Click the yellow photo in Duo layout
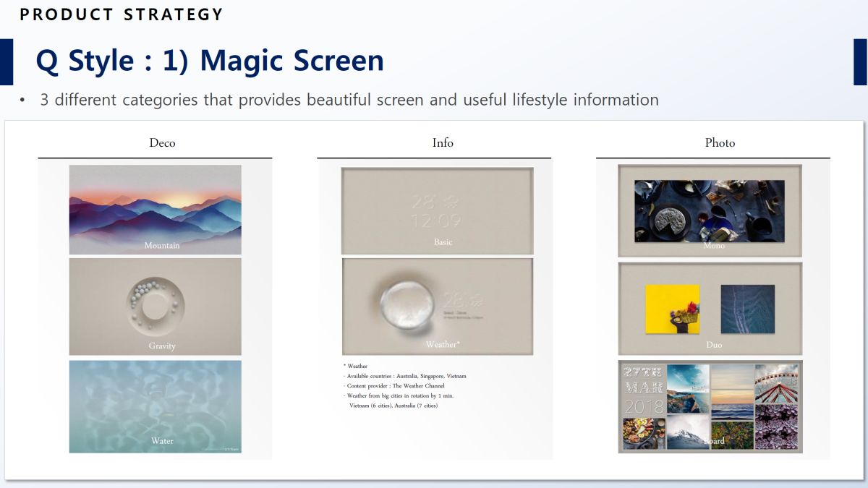The height and width of the screenshot is (488, 868). [672, 309]
